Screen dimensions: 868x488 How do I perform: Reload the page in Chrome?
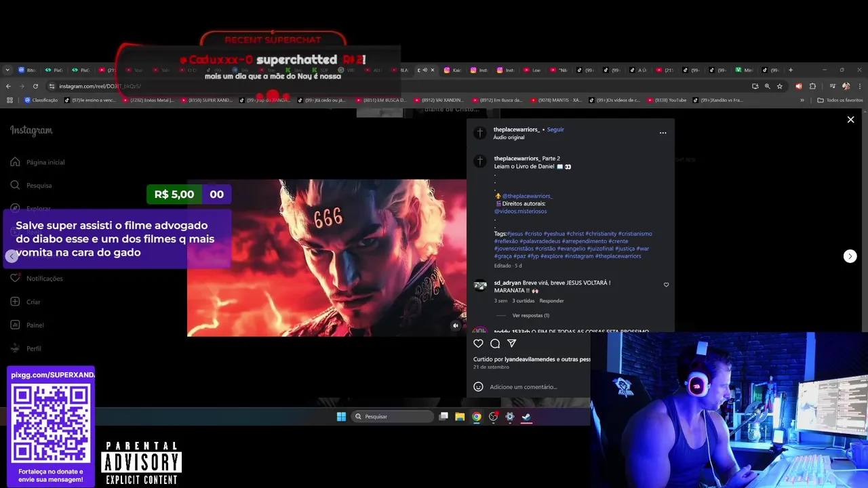(x=35, y=86)
